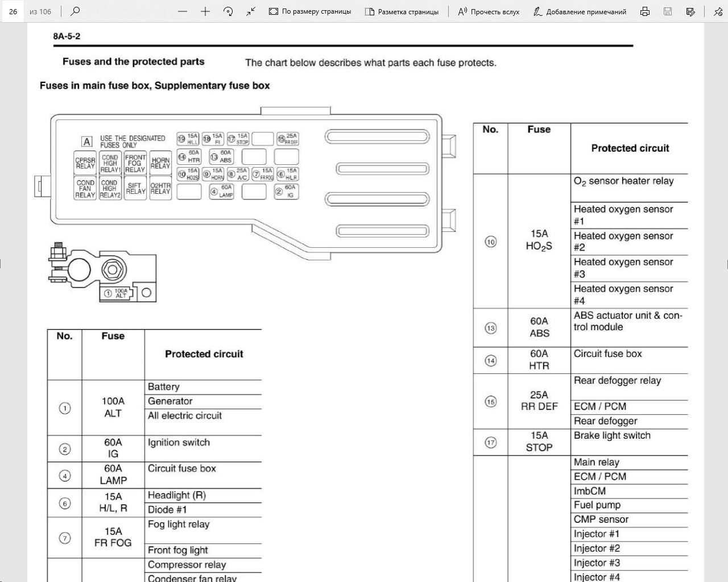Click 'Ignition switch' in the left table
This screenshot has width=728, height=582.
(x=179, y=443)
